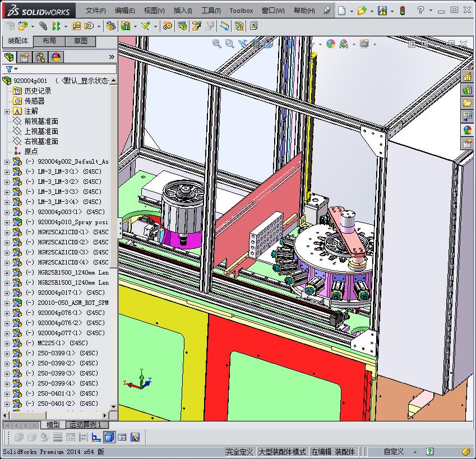Click the Show Hidden Components icon
The width and height of the screenshot is (476, 459).
click(x=110, y=26)
